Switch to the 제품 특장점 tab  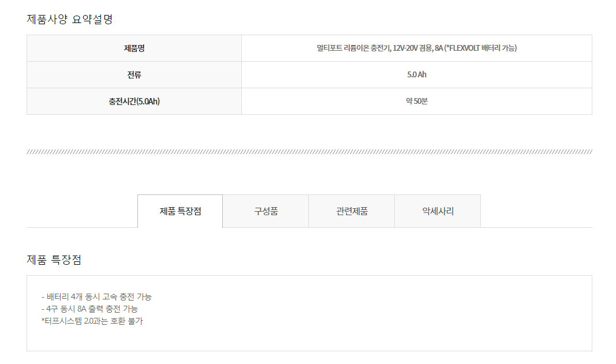[180, 211]
